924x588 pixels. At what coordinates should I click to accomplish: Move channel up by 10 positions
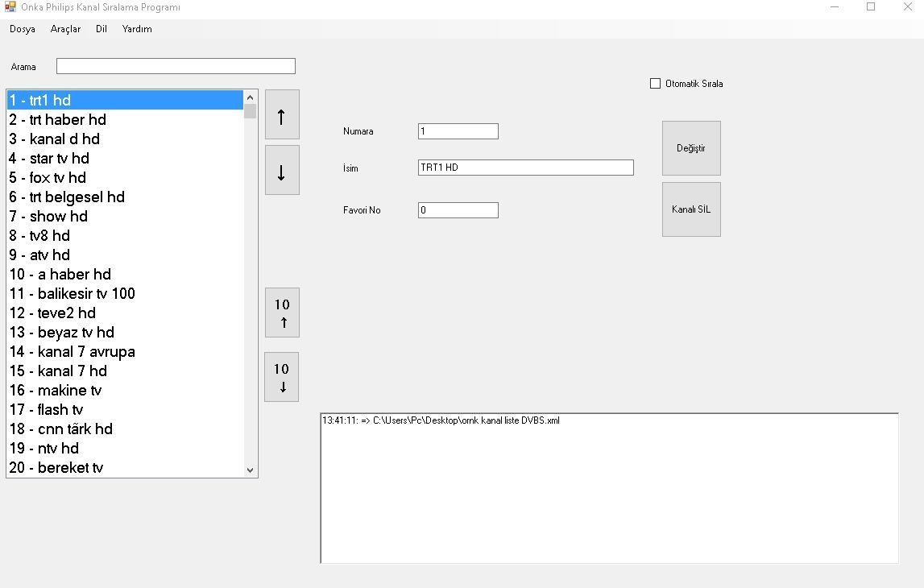(282, 313)
